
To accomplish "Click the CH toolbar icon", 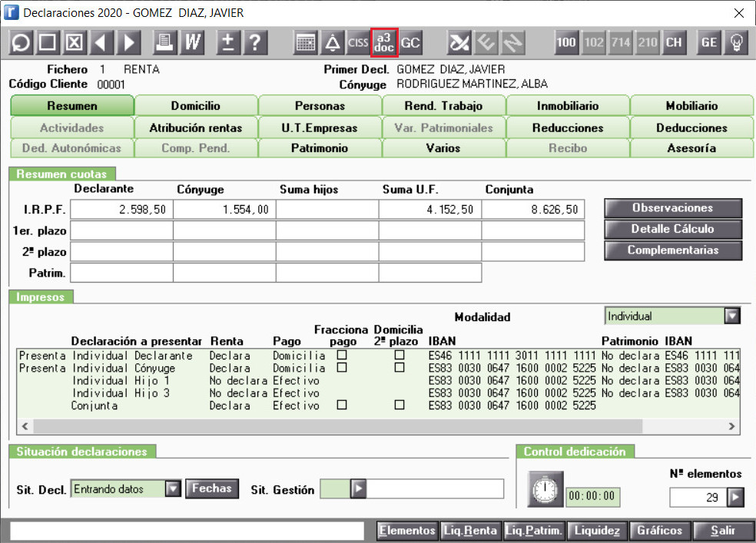I will [x=674, y=42].
